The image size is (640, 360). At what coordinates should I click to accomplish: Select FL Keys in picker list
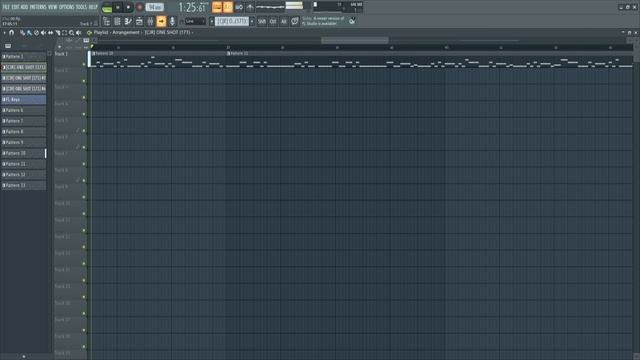[x=24, y=99]
